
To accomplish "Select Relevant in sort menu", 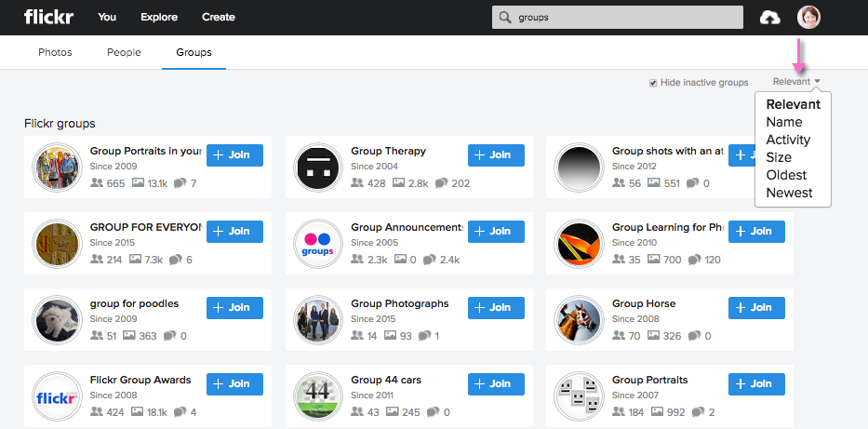I will [794, 104].
